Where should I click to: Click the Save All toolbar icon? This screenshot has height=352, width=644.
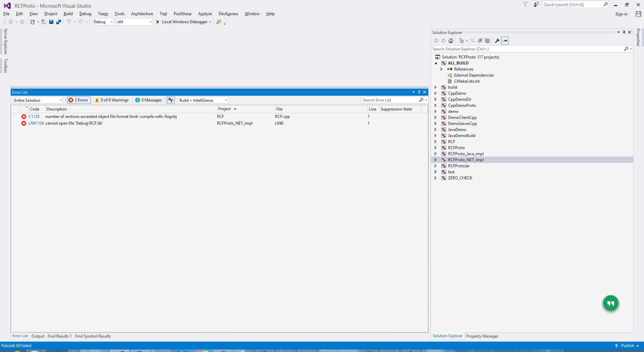59,22
